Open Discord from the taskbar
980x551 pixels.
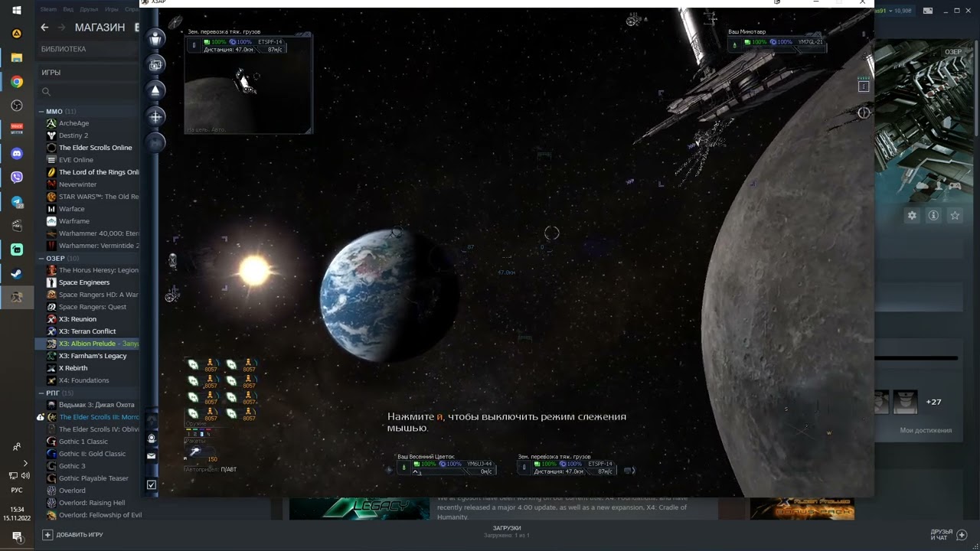[x=17, y=153]
